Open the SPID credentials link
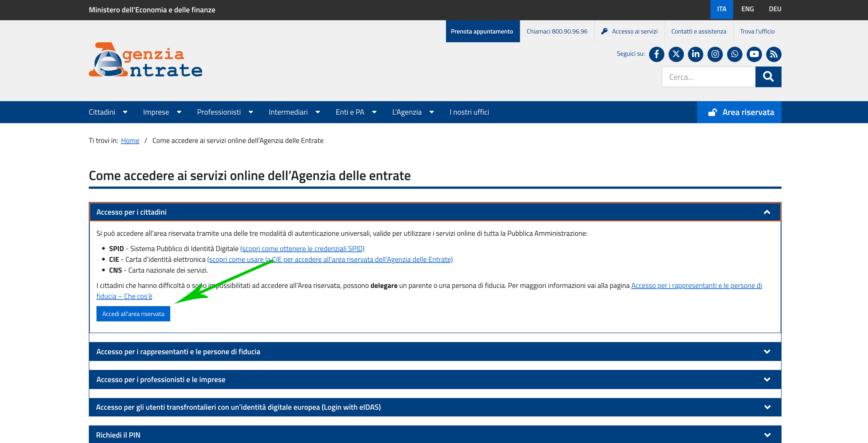Image resolution: width=868 pixels, height=443 pixels. (302, 249)
